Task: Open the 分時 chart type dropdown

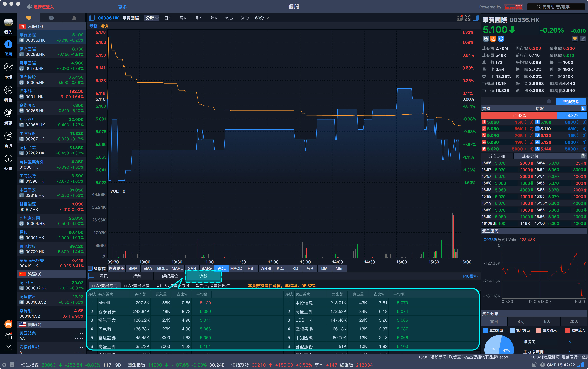Action: [152, 18]
